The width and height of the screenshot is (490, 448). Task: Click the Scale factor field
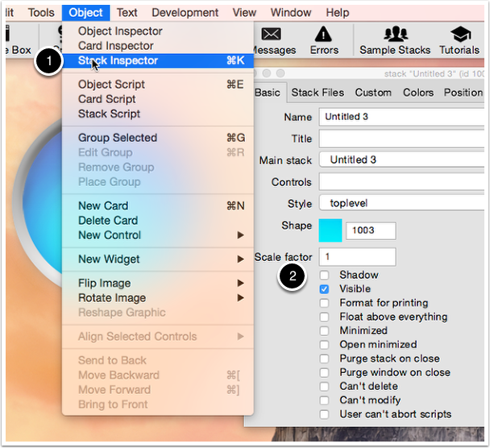pos(358,257)
